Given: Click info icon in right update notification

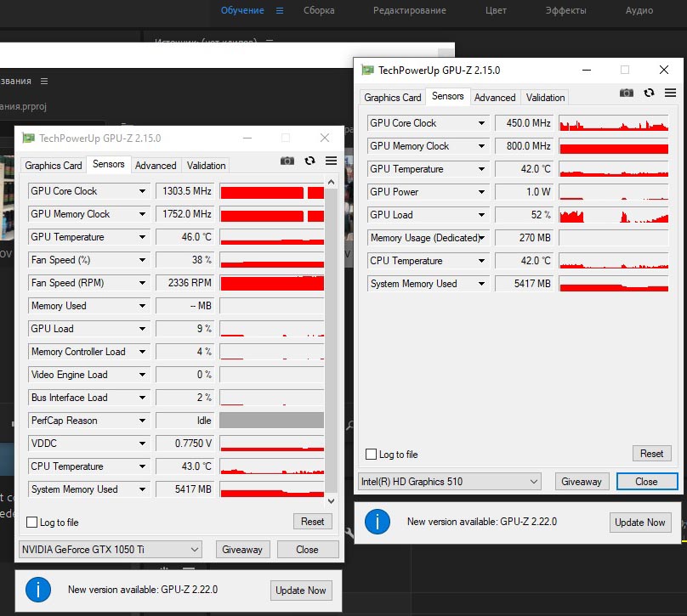Looking at the screenshot, I should (378, 522).
